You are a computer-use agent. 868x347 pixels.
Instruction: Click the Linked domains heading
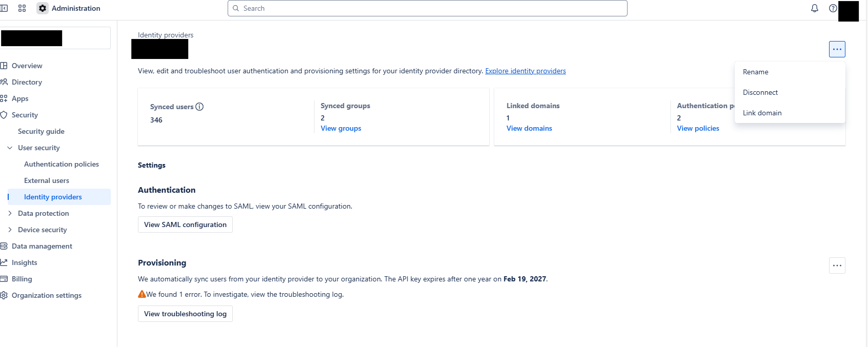click(533, 106)
